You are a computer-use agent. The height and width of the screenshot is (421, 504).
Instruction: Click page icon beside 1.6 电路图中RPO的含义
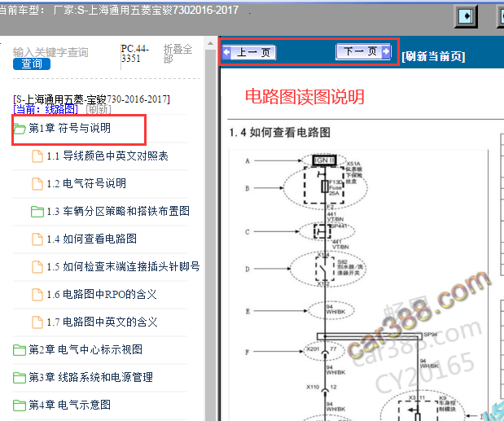pos(37,295)
